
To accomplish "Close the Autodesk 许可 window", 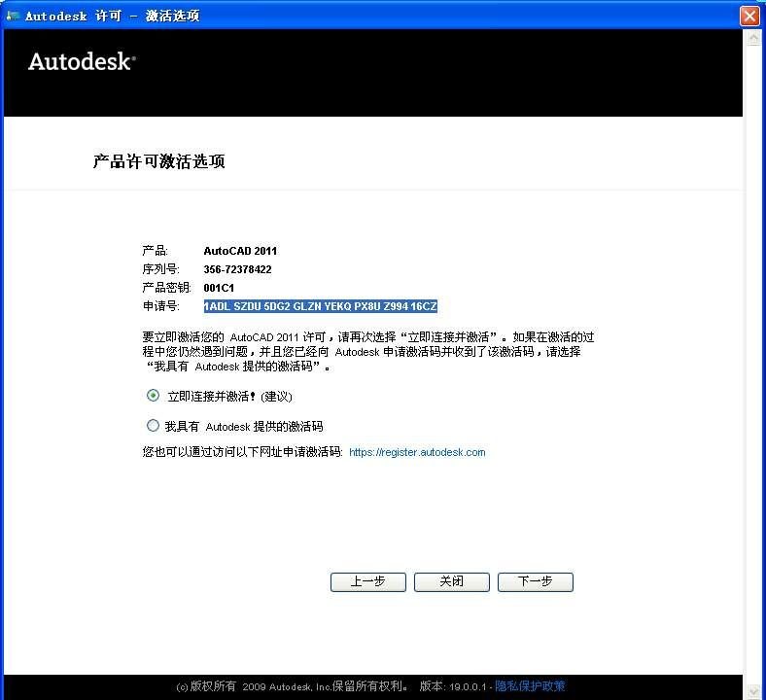I will pyautogui.click(x=749, y=16).
